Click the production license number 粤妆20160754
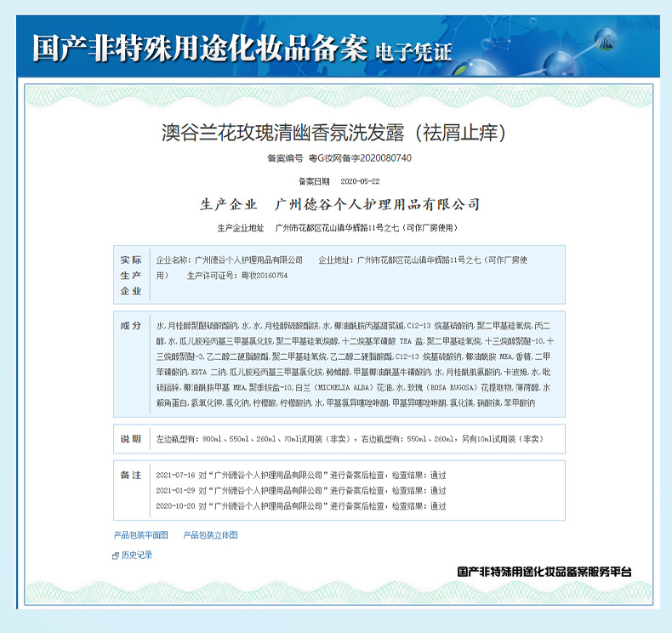This screenshot has height=633, width=672. coord(265,275)
